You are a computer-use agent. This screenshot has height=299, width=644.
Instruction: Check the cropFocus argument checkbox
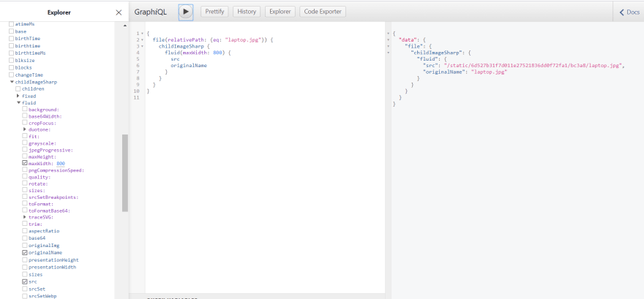[25, 123]
